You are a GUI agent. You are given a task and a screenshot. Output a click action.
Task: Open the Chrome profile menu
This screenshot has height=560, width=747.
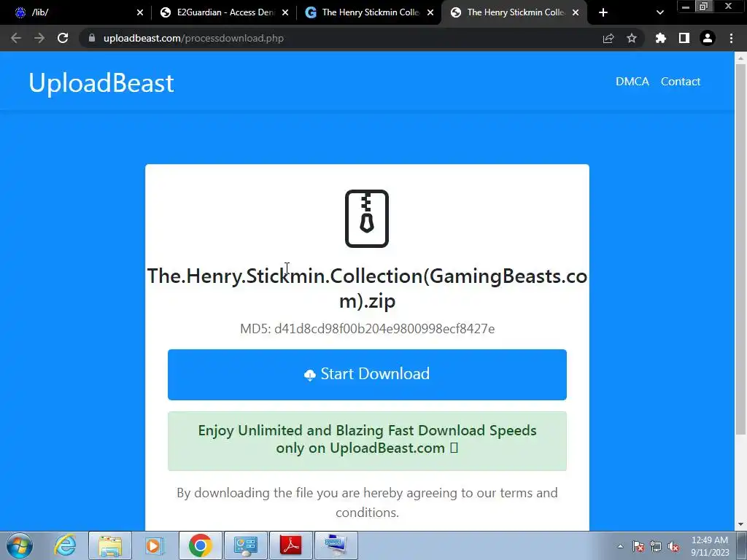(x=708, y=38)
